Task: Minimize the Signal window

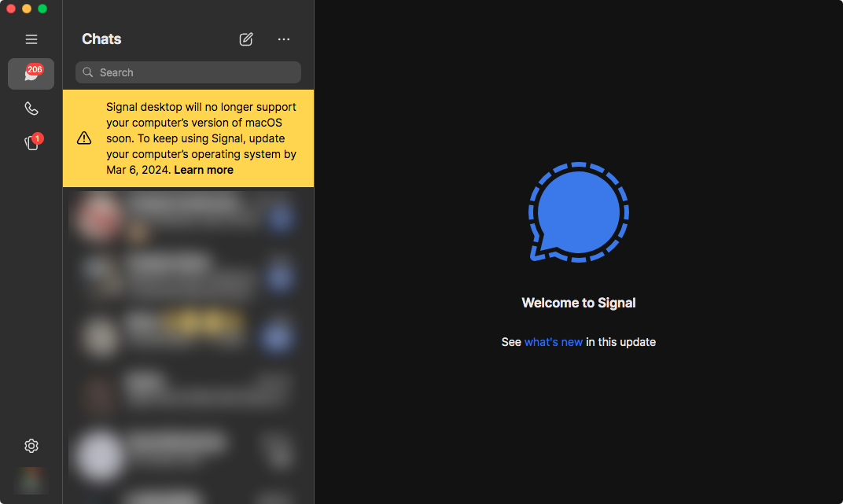Action: (27, 9)
